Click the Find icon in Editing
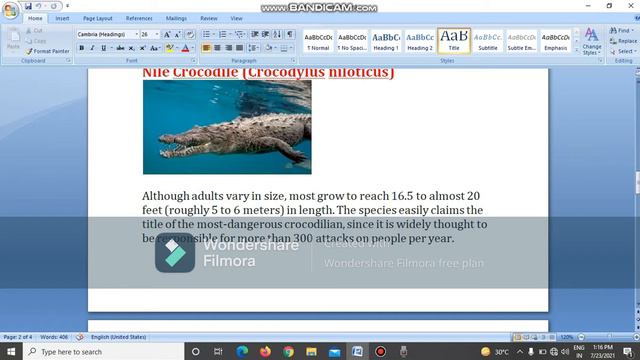The width and height of the screenshot is (640, 360). point(613,31)
